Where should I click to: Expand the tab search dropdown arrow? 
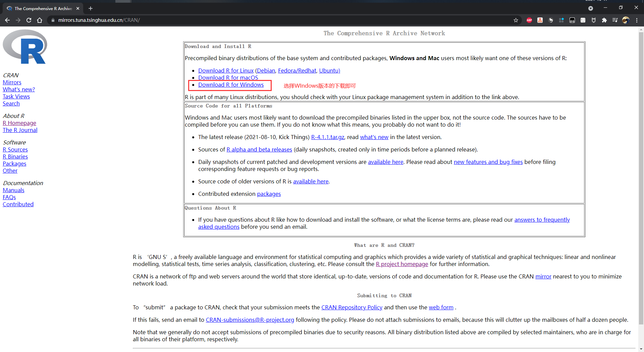tap(591, 8)
